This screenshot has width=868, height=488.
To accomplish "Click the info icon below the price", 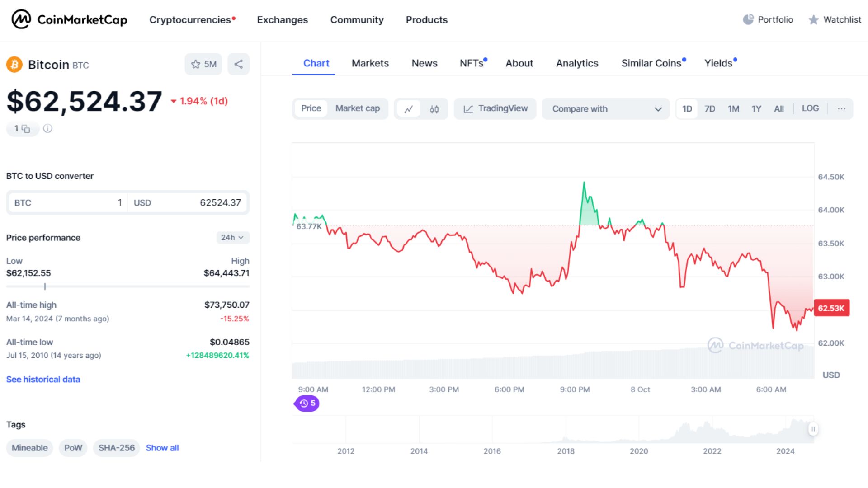I will point(47,128).
